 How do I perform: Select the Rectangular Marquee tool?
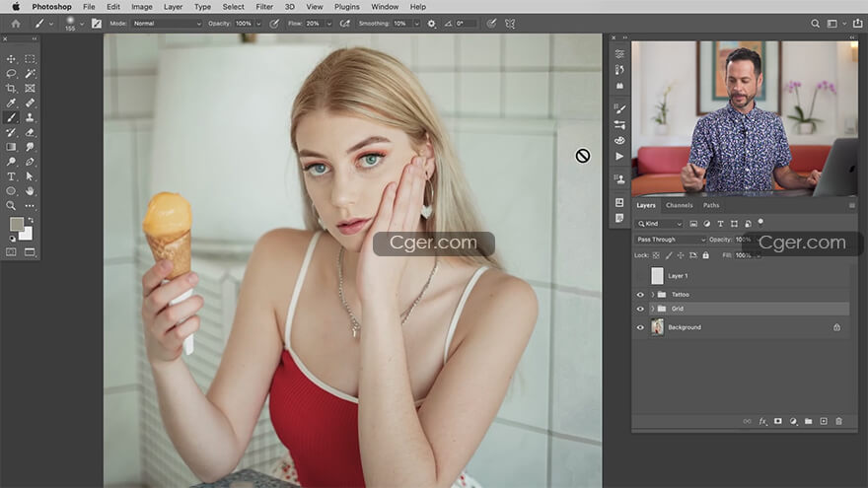point(30,58)
